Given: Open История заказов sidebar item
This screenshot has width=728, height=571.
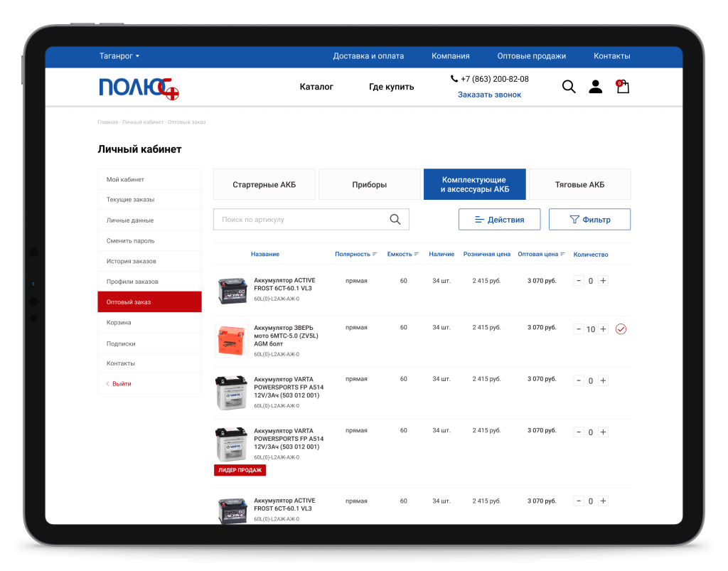Looking at the screenshot, I should [x=149, y=261].
